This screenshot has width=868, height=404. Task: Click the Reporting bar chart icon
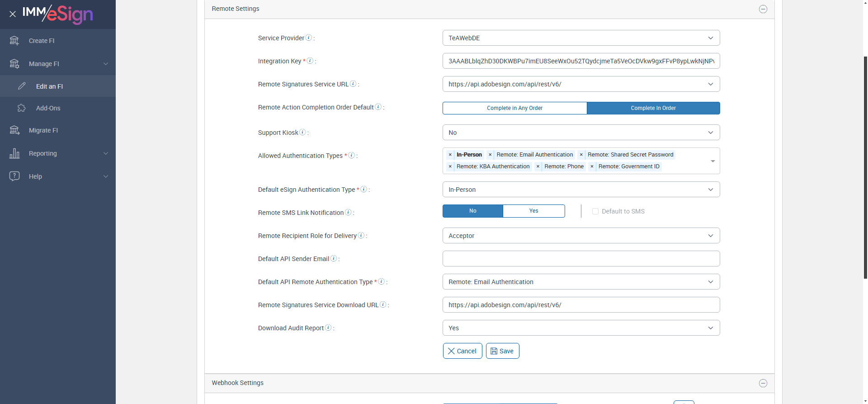(x=14, y=153)
